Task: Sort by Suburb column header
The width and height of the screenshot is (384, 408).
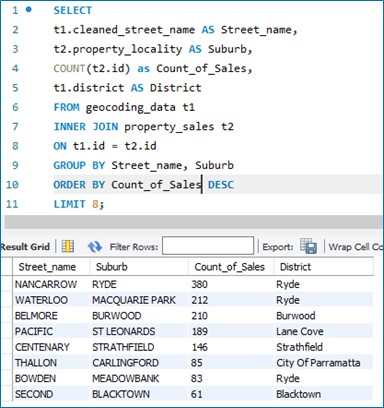Action: (x=139, y=267)
